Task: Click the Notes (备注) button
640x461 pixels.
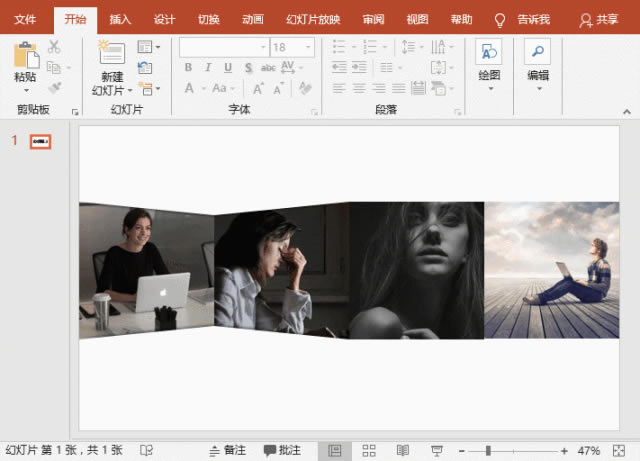Action: (x=227, y=451)
